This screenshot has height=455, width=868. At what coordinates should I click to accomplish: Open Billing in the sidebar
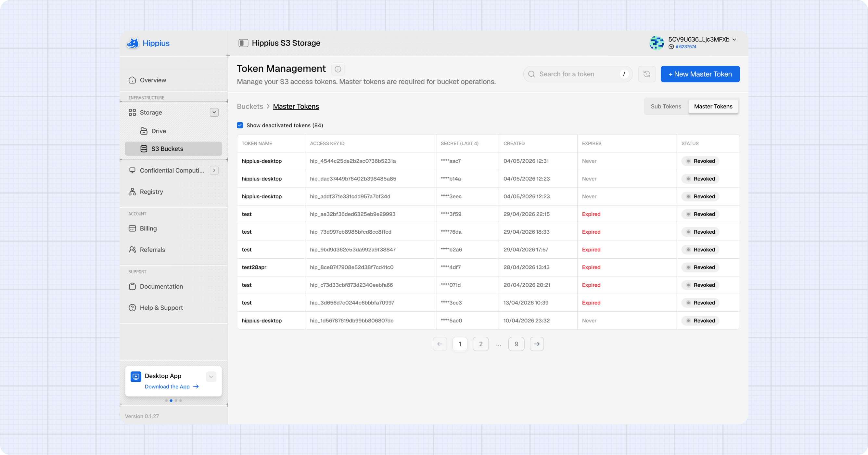tap(173, 228)
